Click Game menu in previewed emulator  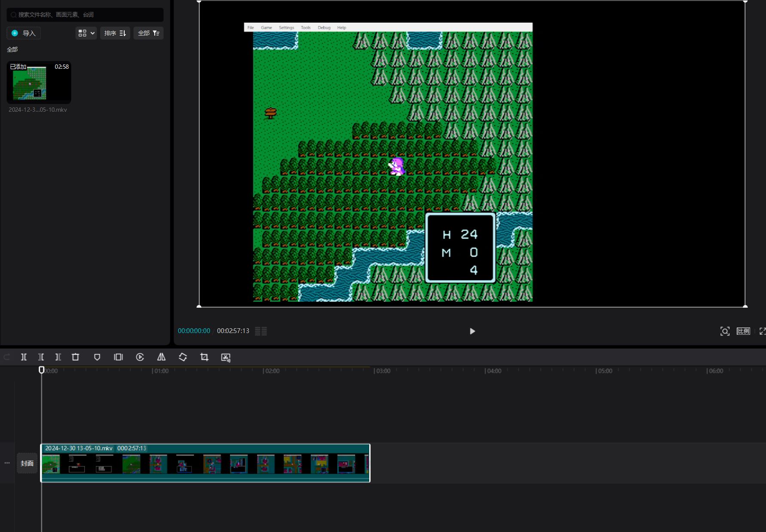[x=267, y=28]
